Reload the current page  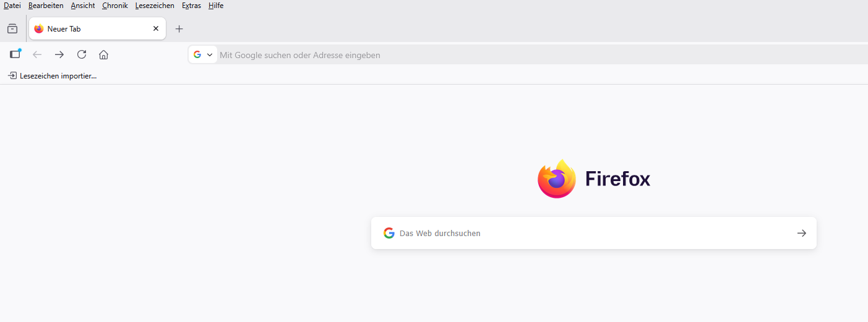click(x=82, y=54)
